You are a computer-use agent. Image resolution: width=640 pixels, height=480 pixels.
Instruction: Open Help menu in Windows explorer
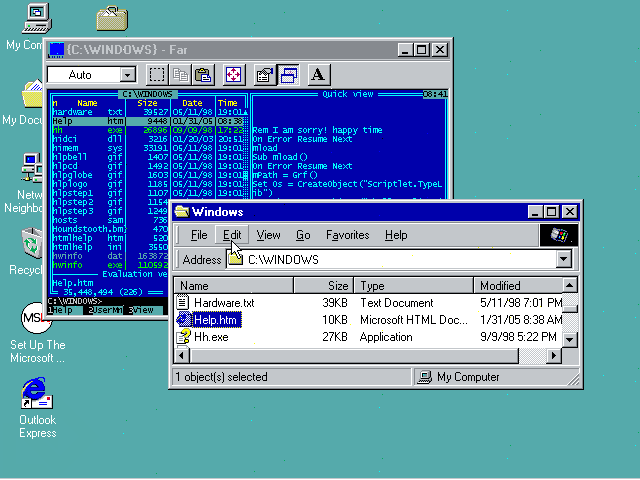click(396, 235)
